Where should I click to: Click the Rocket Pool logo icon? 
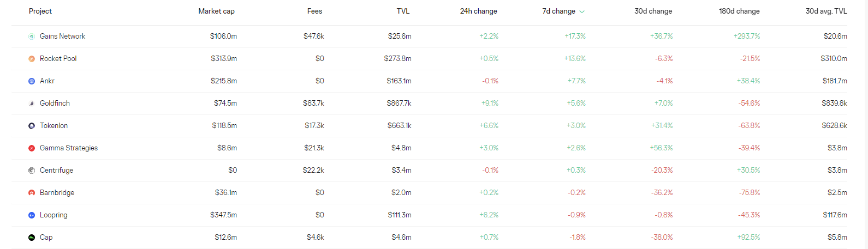[x=32, y=59]
